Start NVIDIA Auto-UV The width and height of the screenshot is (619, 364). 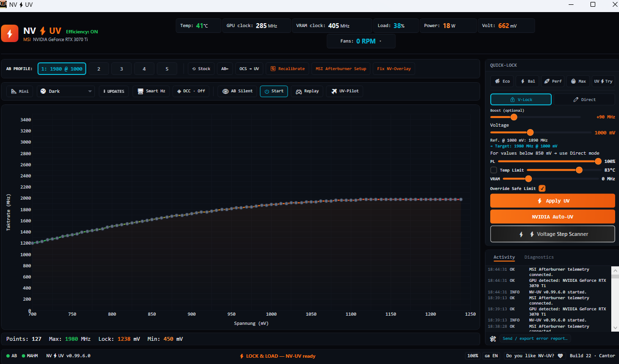click(553, 217)
